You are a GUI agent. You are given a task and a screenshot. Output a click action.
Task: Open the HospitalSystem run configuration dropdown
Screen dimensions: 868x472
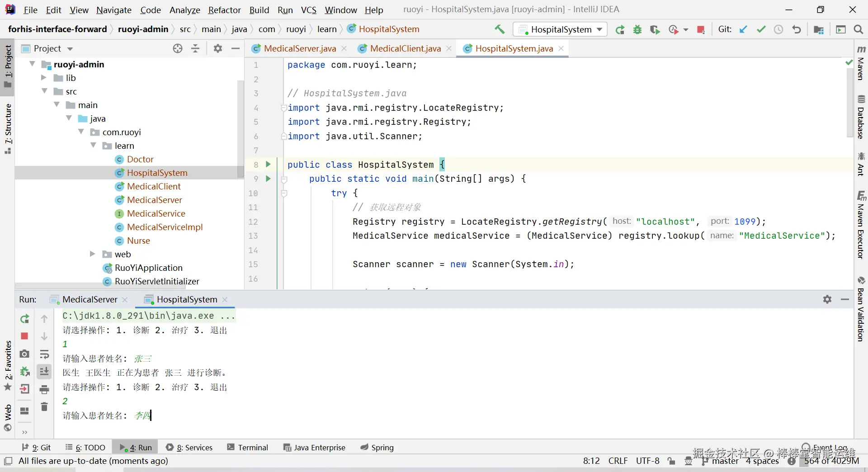[561, 29]
